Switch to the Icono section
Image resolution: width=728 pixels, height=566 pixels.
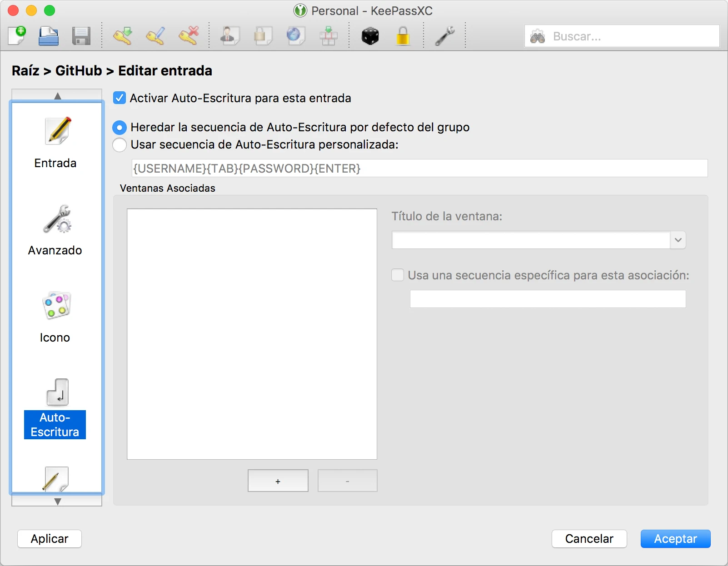[x=55, y=318]
